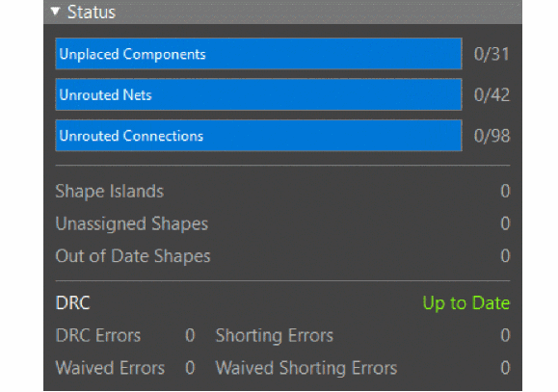
Task: Collapse the Status panel triangle
Action: click(55, 12)
